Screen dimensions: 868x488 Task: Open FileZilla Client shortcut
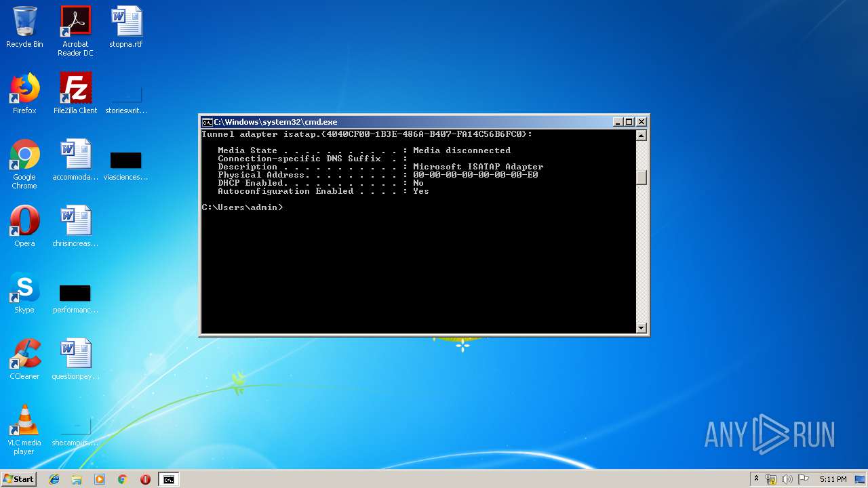(x=75, y=94)
